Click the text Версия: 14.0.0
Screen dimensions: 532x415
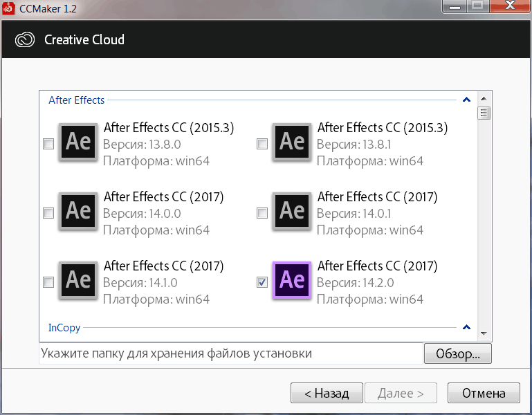tap(142, 214)
